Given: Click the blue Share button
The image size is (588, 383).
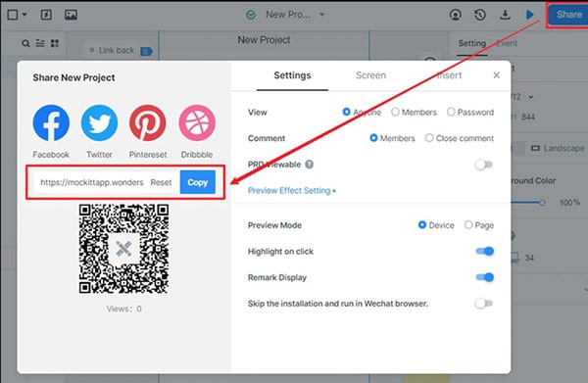Looking at the screenshot, I should coord(568,15).
